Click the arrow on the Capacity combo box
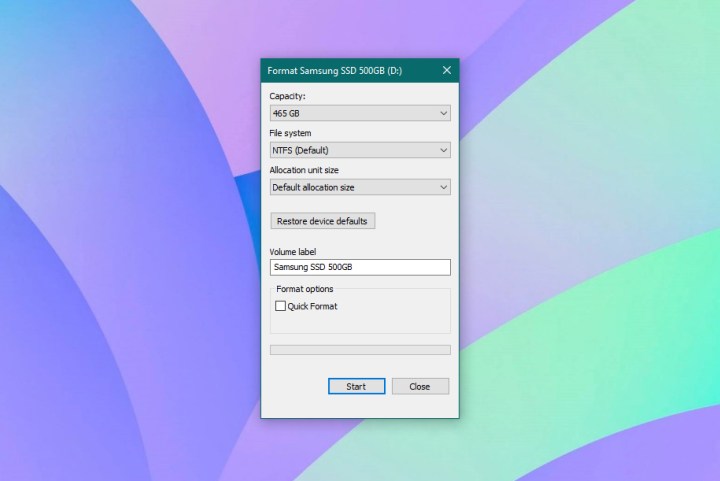The image size is (720, 481). [x=443, y=114]
